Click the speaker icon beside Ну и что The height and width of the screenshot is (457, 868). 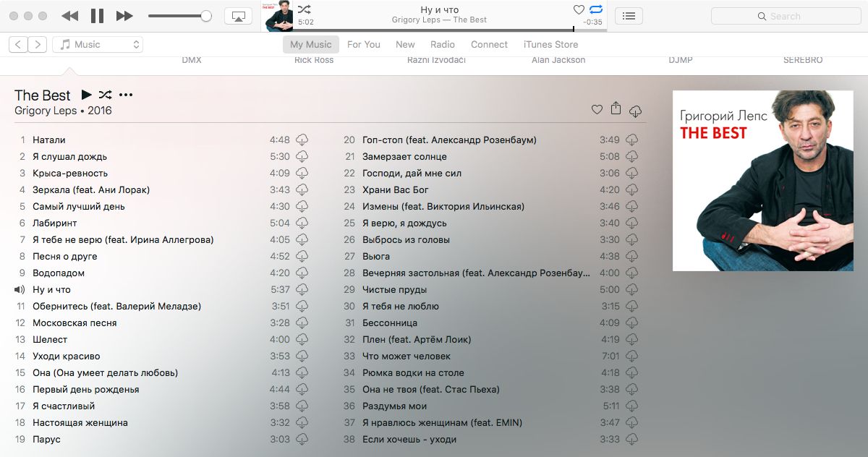(20, 290)
